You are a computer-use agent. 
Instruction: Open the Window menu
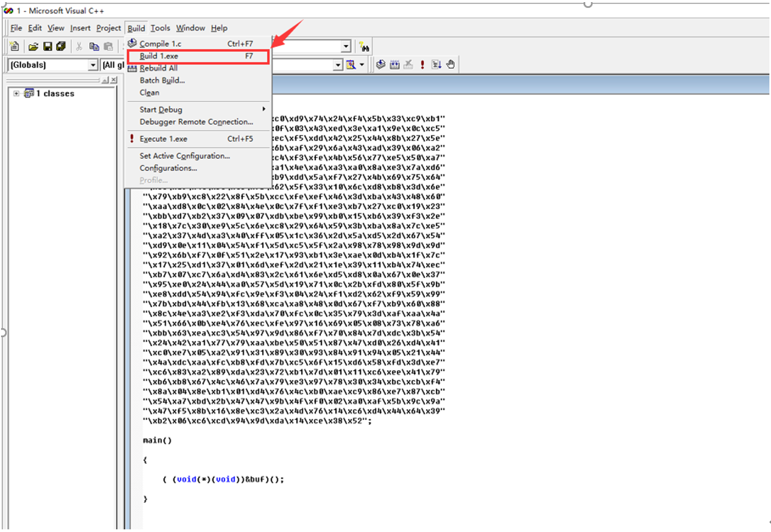(x=191, y=28)
